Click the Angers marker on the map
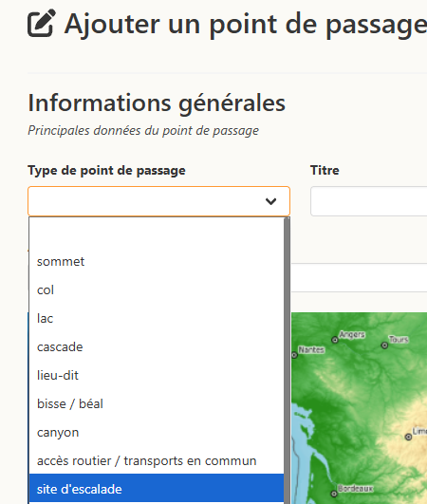Viewport: 427px width, 504px height. 335,340
